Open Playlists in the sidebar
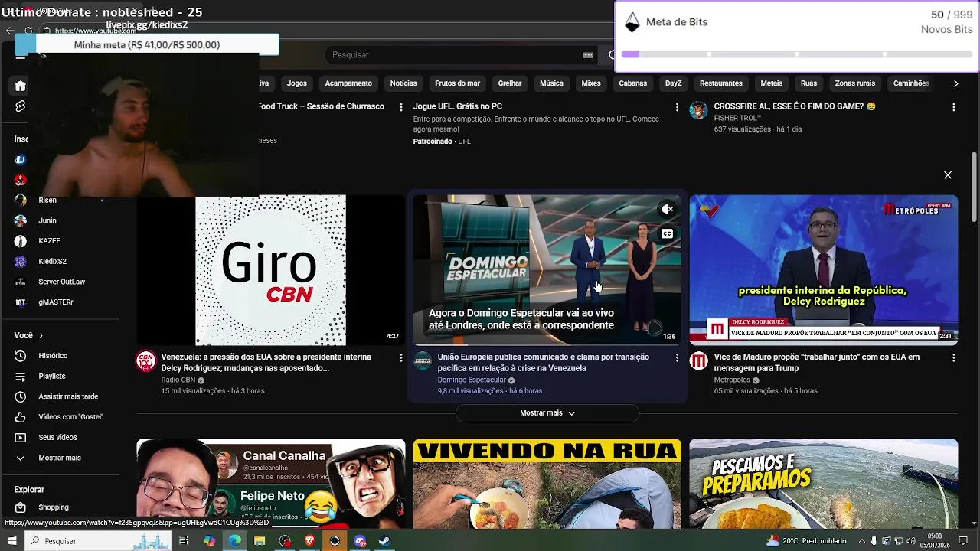980x551 pixels. point(52,377)
